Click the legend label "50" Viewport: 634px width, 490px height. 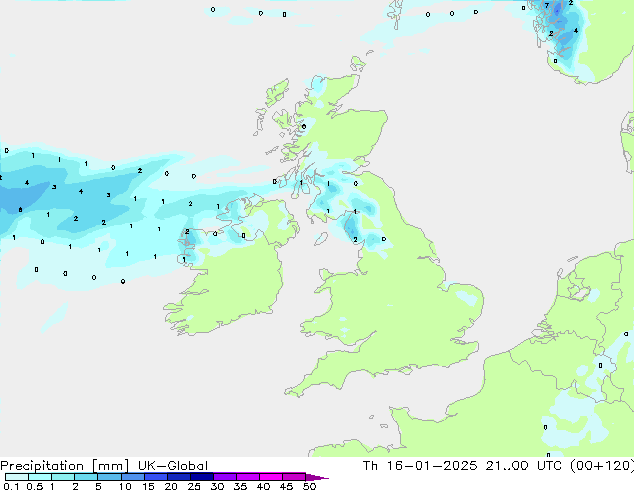tap(309, 486)
